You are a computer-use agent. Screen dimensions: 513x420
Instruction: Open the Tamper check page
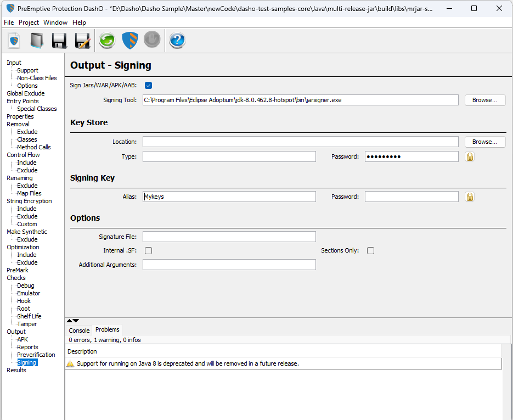coord(27,324)
